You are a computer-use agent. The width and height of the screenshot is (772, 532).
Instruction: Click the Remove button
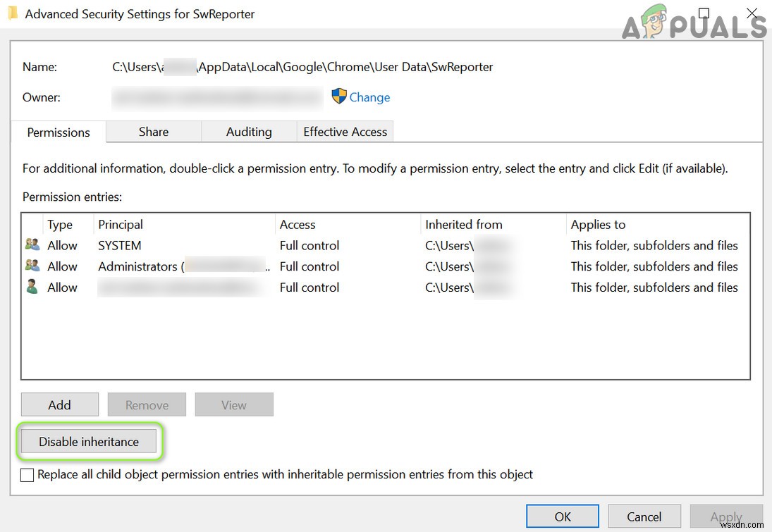pyautogui.click(x=147, y=404)
